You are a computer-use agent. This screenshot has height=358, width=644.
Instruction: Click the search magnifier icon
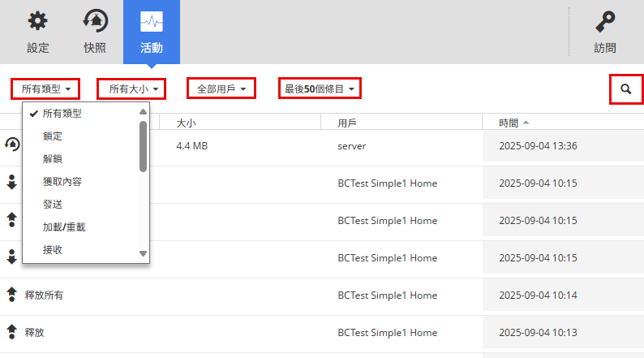[x=625, y=88]
